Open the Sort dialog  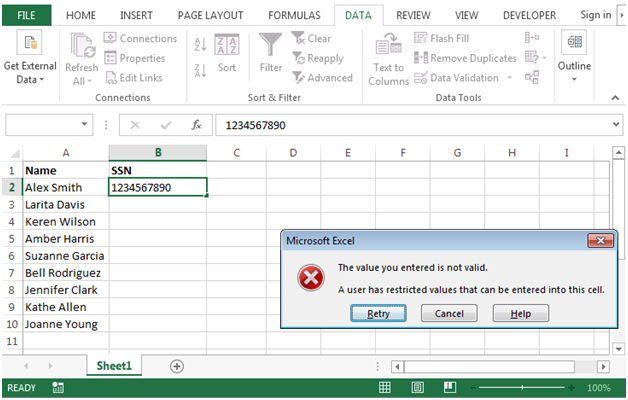[x=227, y=53]
